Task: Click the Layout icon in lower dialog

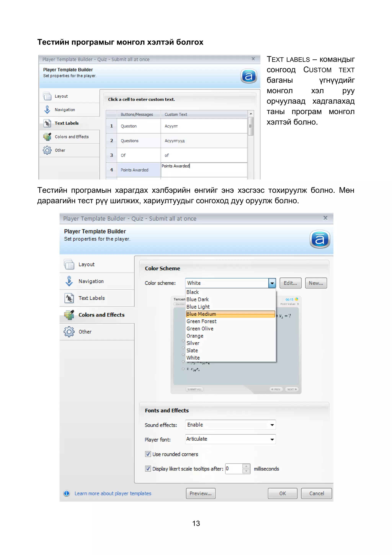Action: (69, 264)
